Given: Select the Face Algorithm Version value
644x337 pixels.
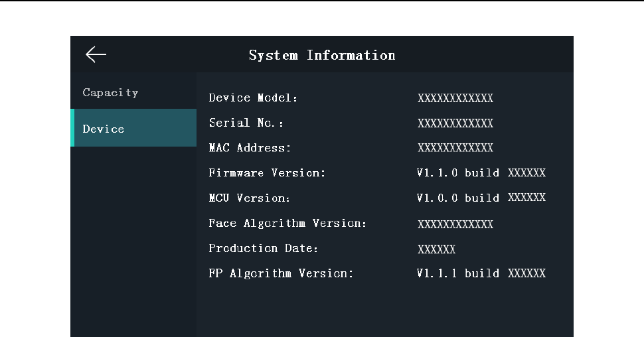Looking at the screenshot, I should click(455, 224).
